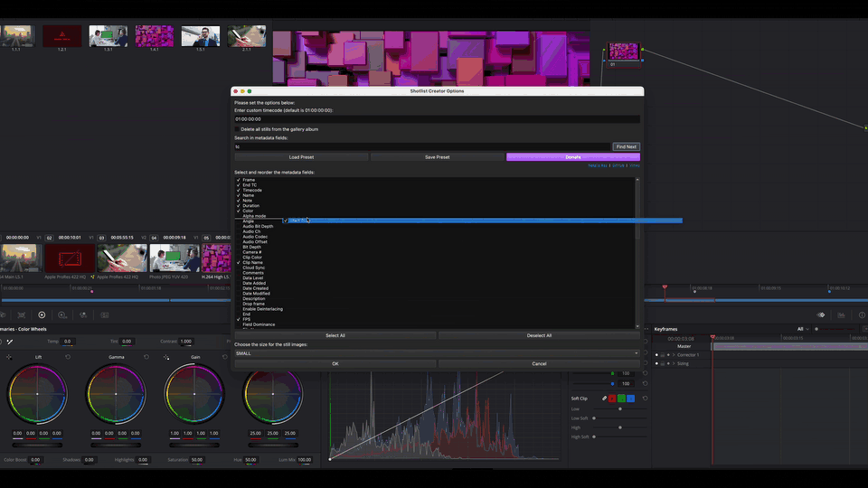Toggle the Corrector 1 keyframe diamond

click(x=668, y=354)
